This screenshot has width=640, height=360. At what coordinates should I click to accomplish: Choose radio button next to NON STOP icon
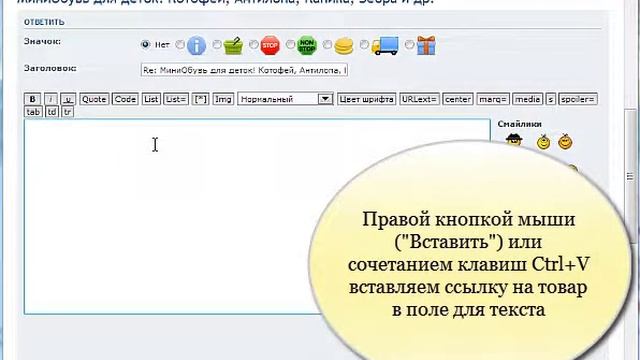290,44
